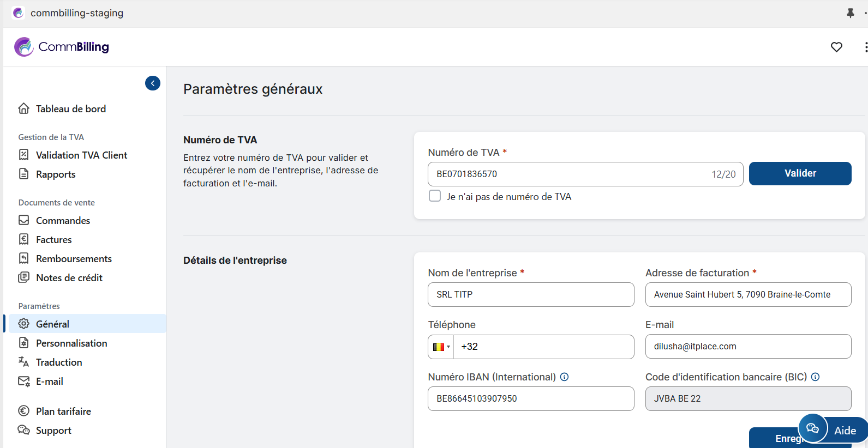
Task: Click the pin icon in top bar
Action: [850, 13]
